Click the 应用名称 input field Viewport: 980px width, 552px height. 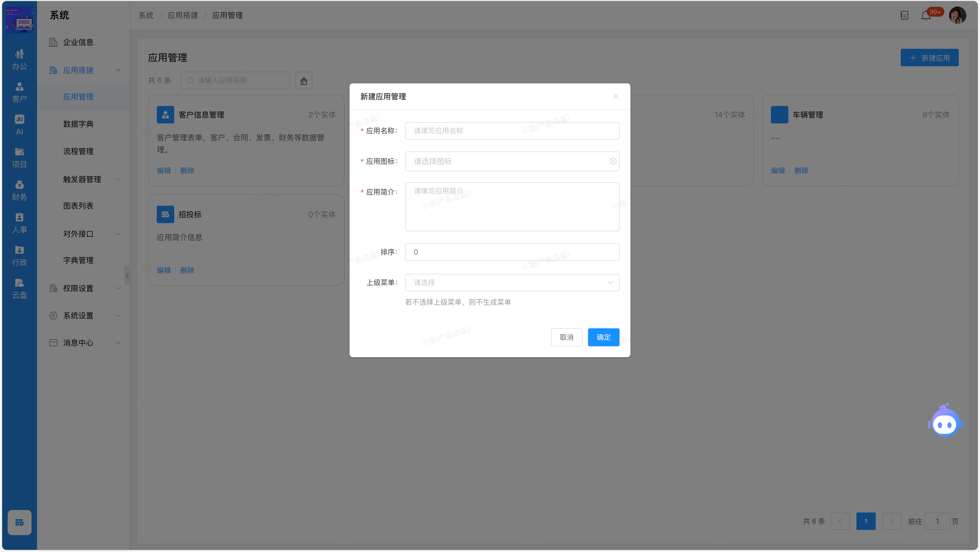(512, 131)
